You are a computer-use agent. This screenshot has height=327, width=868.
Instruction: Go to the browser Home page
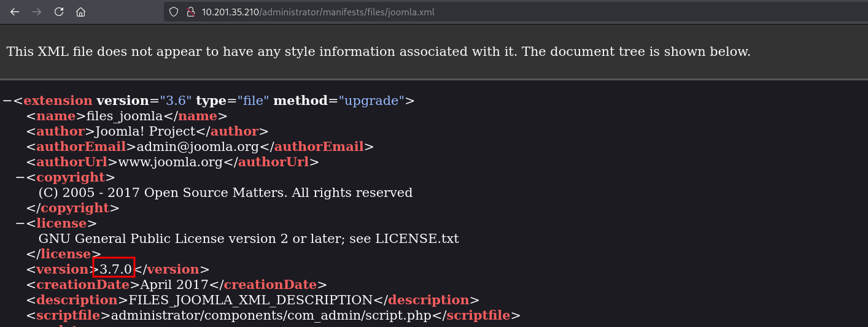80,12
